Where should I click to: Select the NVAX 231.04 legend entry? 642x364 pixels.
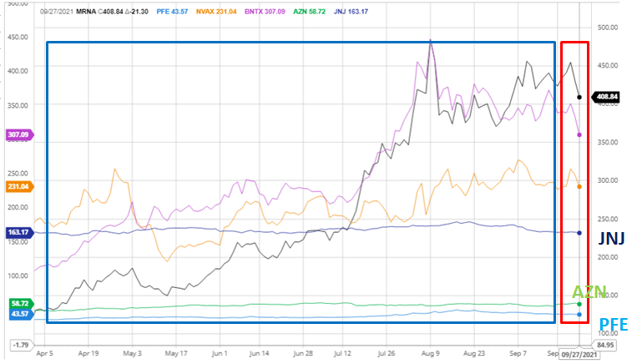point(216,12)
